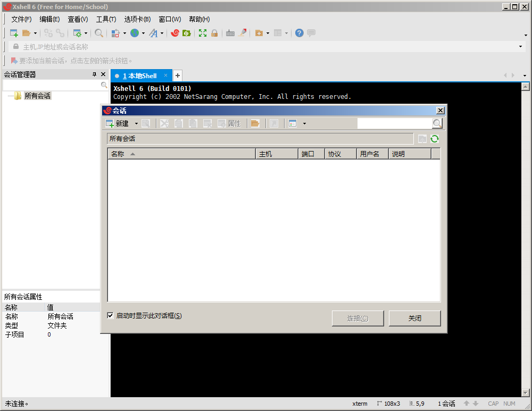Click the color scheme icon in main toolbar
The width and height of the screenshot is (532, 411).
pos(115,33)
